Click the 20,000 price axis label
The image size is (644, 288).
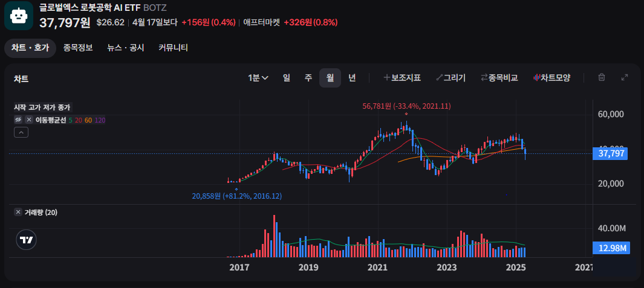tap(610, 184)
